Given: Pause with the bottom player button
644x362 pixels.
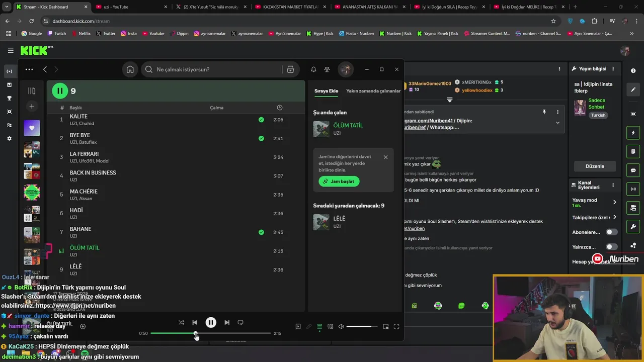Looking at the screenshot, I should click(211, 322).
